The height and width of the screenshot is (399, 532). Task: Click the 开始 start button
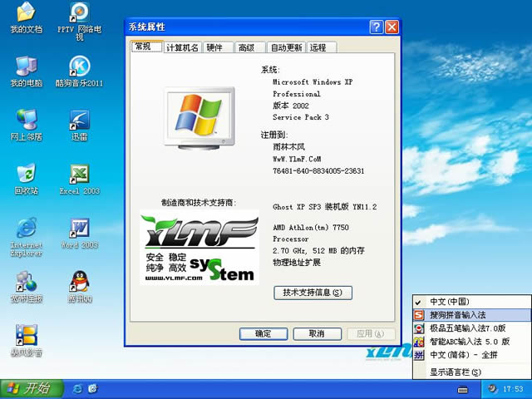coord(32,389)
